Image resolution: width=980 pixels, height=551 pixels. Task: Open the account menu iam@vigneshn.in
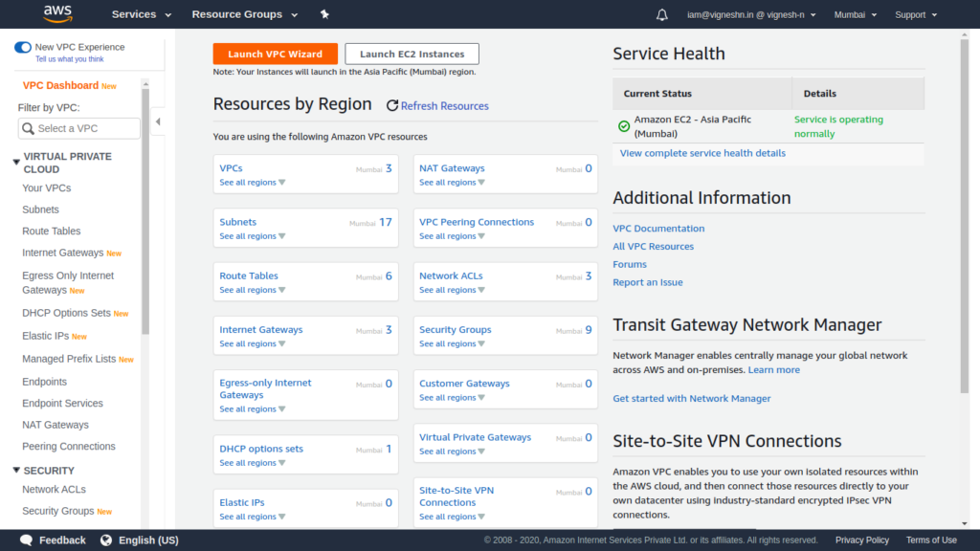[751, 14]
